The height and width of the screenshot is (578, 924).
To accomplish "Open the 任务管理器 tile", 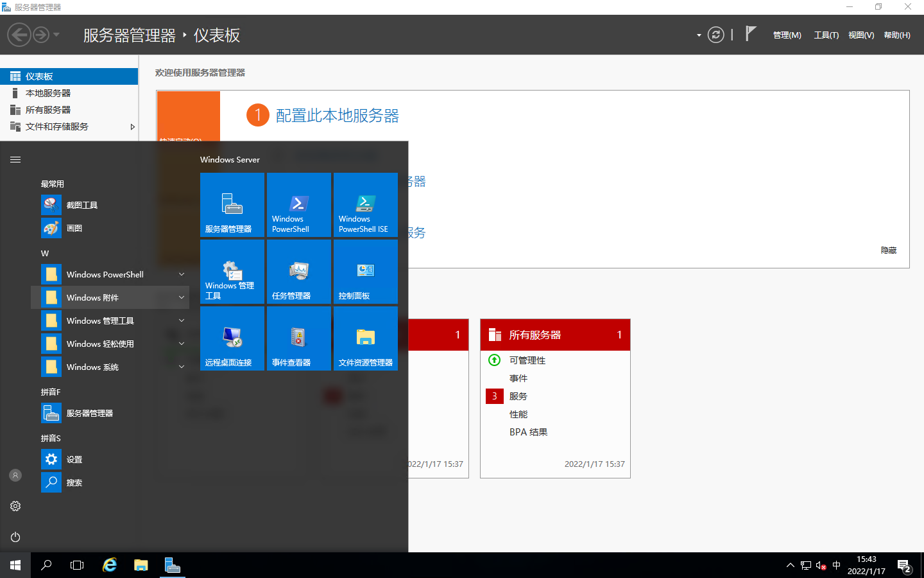I will pos(299,272).
